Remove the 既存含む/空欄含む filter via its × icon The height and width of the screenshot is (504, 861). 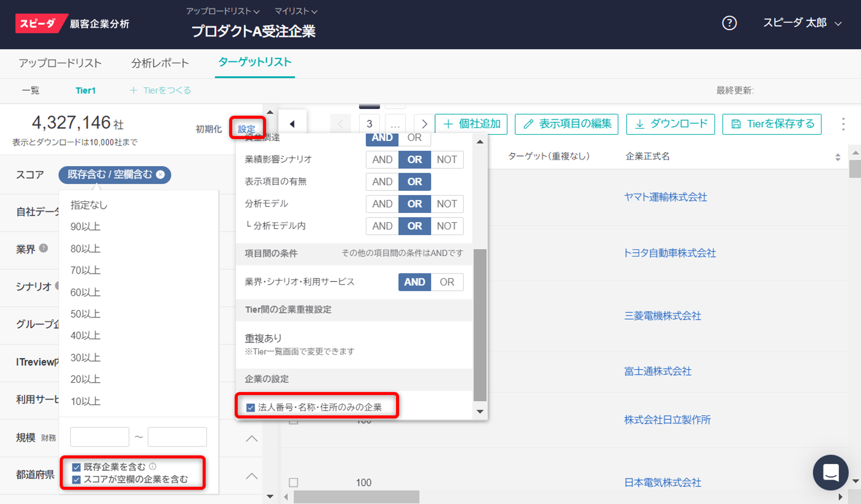click(161, 175)
